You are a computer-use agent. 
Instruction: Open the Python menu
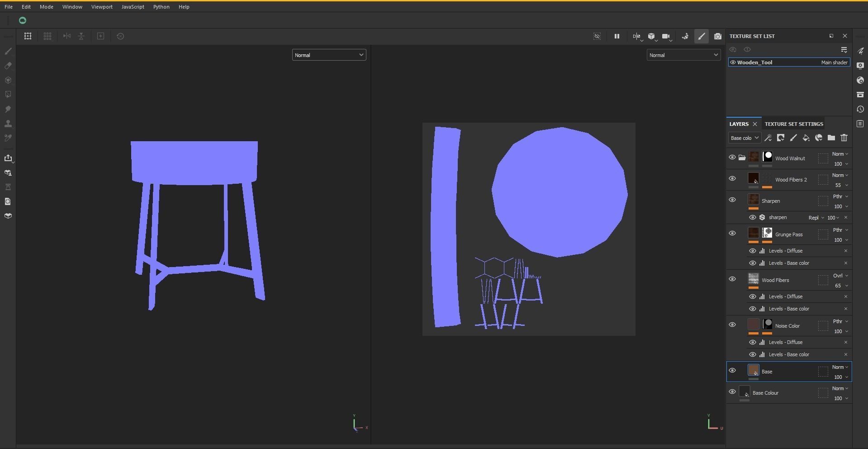point(161,7)
